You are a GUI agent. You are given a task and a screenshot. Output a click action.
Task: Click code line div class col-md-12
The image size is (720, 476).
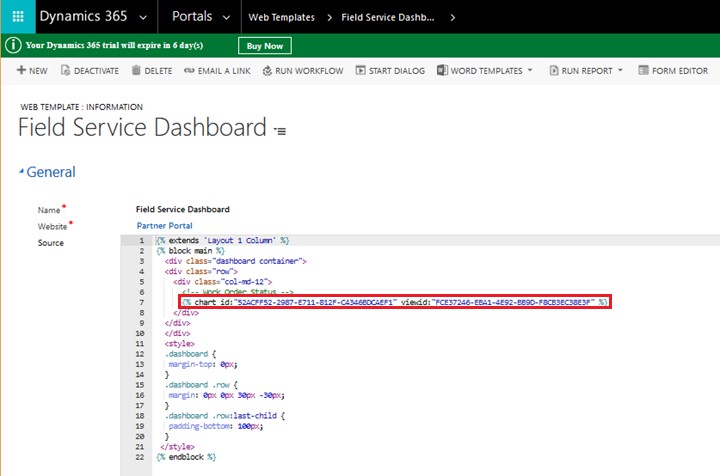(223, 281)
